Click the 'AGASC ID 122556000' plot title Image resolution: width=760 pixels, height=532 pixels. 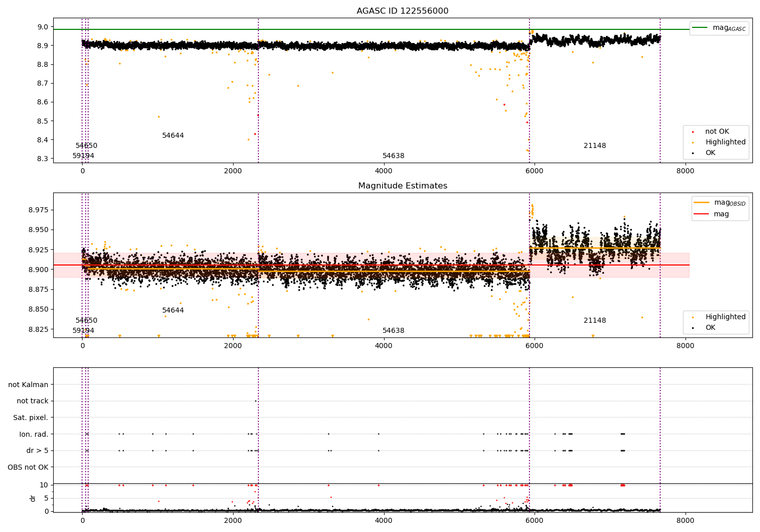point(402,11)
